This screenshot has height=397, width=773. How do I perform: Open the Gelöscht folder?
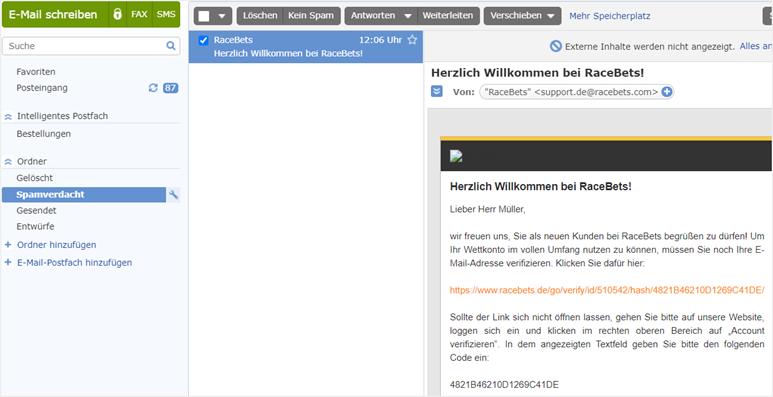coord(35,178)
